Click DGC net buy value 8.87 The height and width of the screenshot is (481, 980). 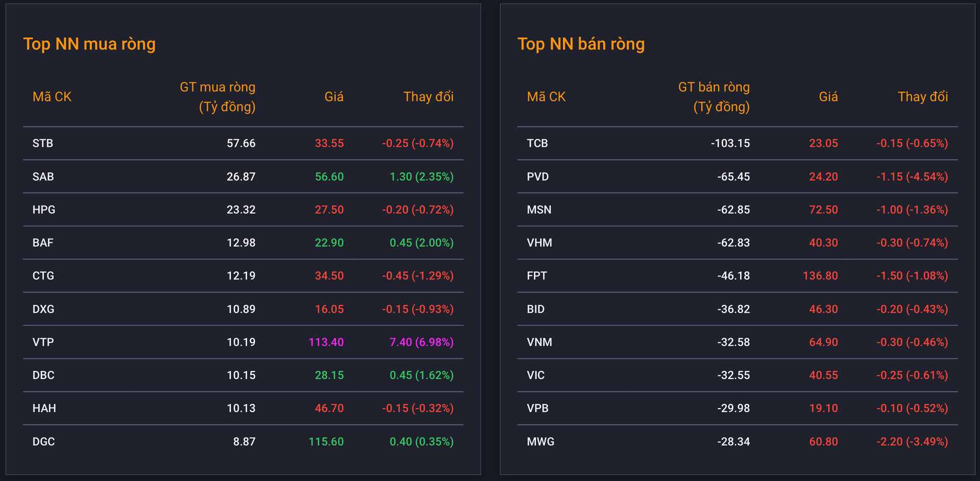coord(244,442)
